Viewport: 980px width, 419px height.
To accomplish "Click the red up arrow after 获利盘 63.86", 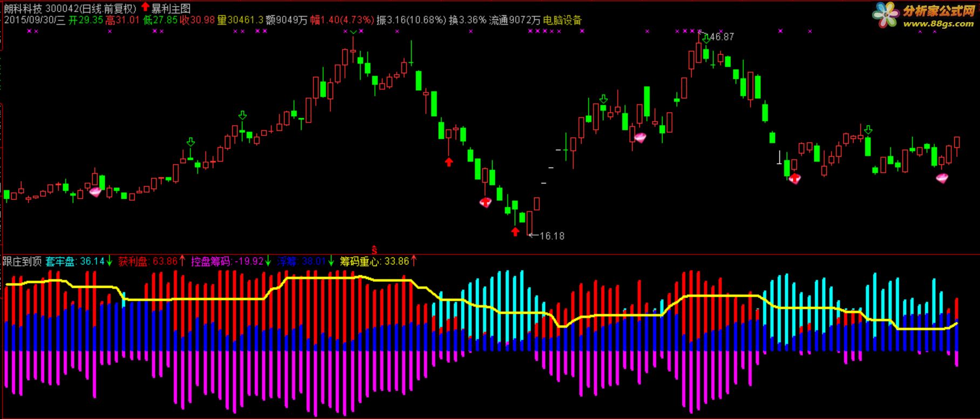I will 182,262.
